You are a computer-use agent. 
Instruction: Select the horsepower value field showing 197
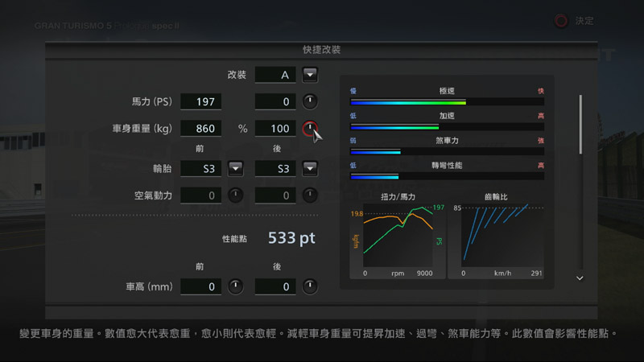200,102
